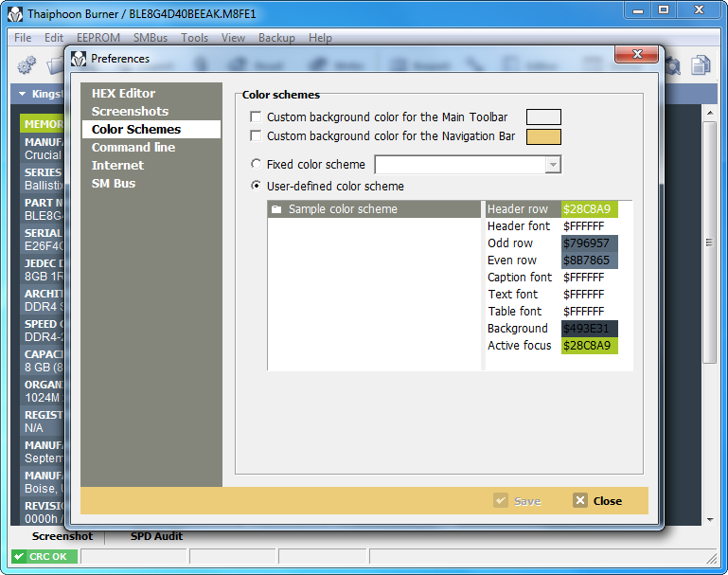Viewport: 728px width, 575px height.
Task: Close Preferences dialog with red X
Action: tap(636, 54)
